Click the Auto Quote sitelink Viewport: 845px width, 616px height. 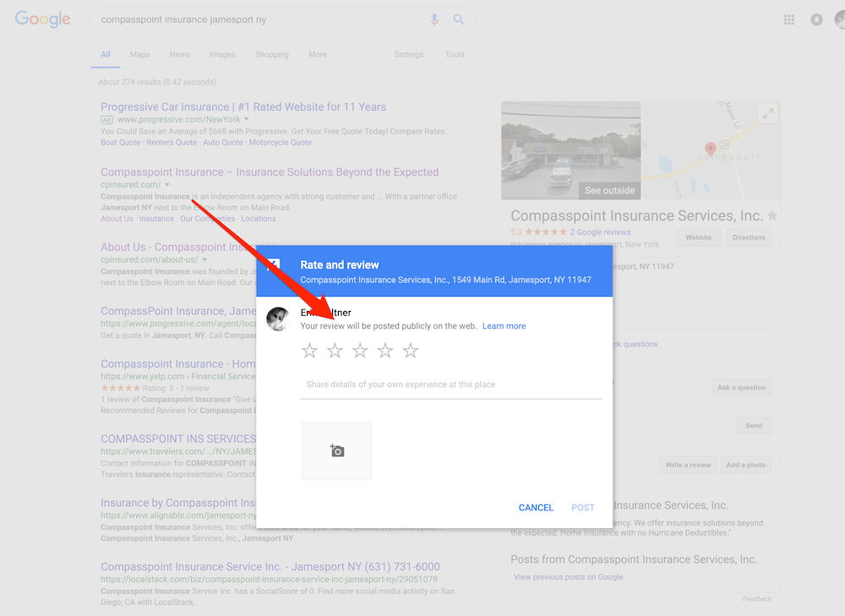[x=223, y=142]
